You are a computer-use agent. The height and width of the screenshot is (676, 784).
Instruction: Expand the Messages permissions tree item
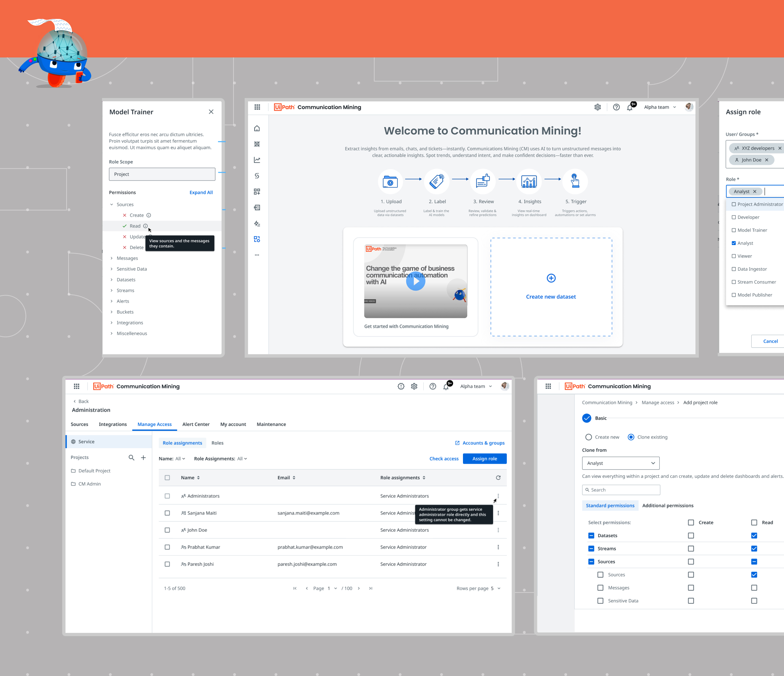(x=112, y=258)
